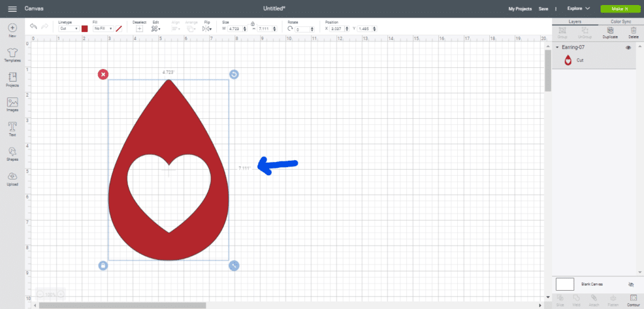Image resolution: width=644 pixels, height=309 pixels.
Task: Open the hamburger main menu
Action: tap(12, 9)
